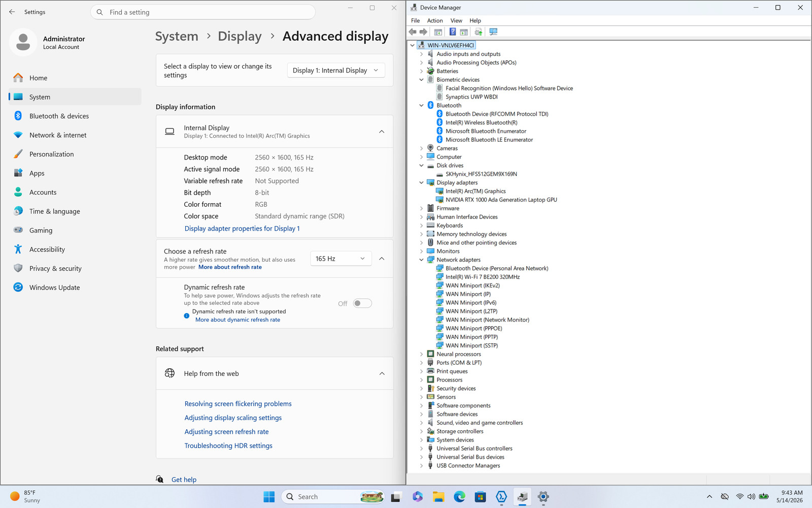Click the Update device driver toolbar icon
The height and width of the screenshot is (508, 812).
tap(478, 32)
